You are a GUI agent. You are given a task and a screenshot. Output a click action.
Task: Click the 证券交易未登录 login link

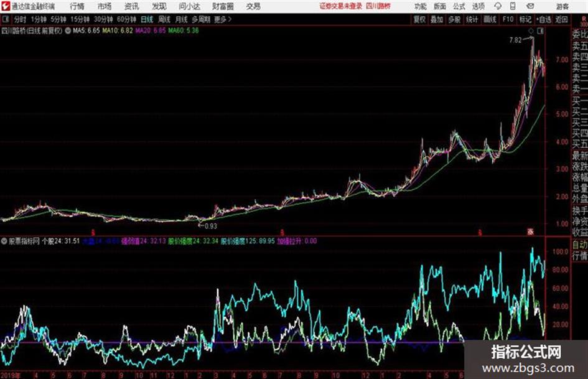click(x=341, y=6)
